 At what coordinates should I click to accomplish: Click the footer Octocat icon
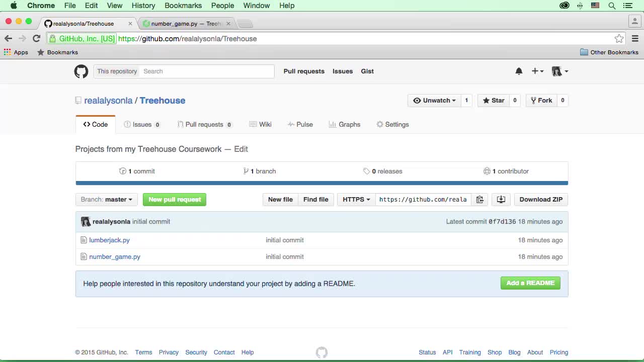(x=321, y=352)
